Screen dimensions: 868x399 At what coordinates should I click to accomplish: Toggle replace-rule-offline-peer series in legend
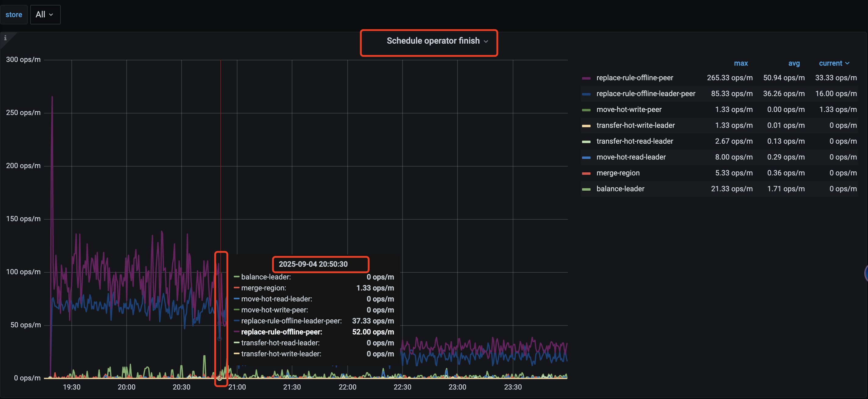pos(634,78)
